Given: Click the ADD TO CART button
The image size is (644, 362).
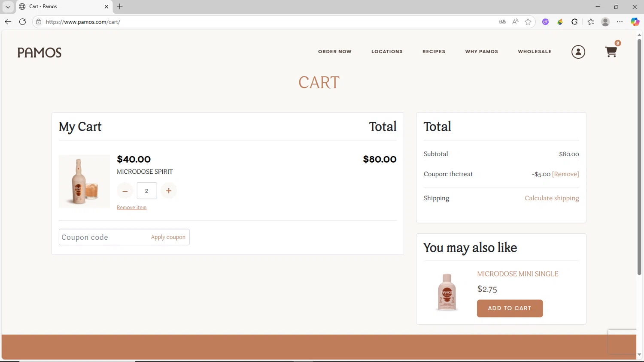Looking at the screenshot, I should [x=510, y=308].
